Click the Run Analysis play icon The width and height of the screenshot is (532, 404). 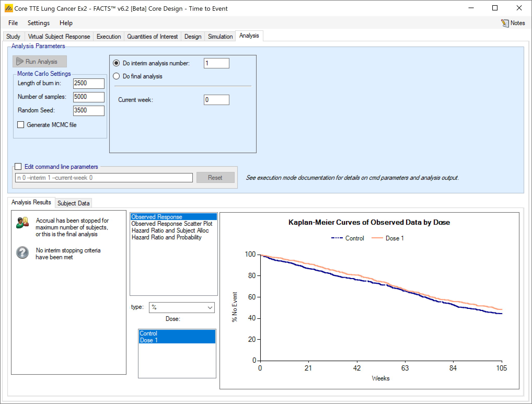pyautogui.click(x=20, y=61)
